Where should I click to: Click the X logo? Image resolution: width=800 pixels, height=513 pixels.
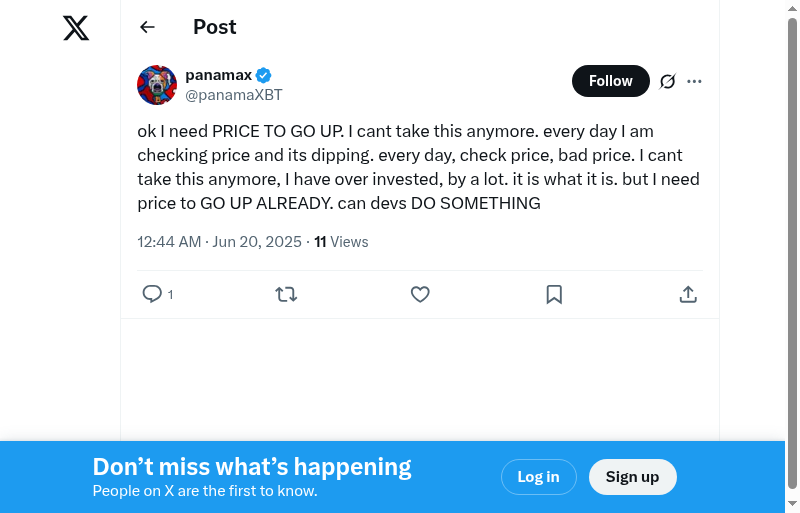click(x=76, y=28)
